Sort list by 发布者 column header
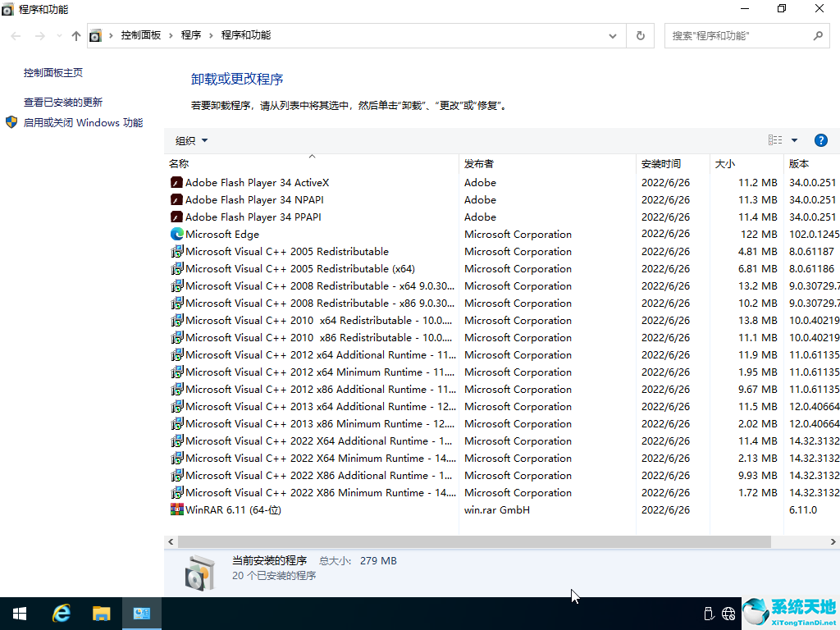The width and height of the screenshot is (840, 630). coord(479,163)
